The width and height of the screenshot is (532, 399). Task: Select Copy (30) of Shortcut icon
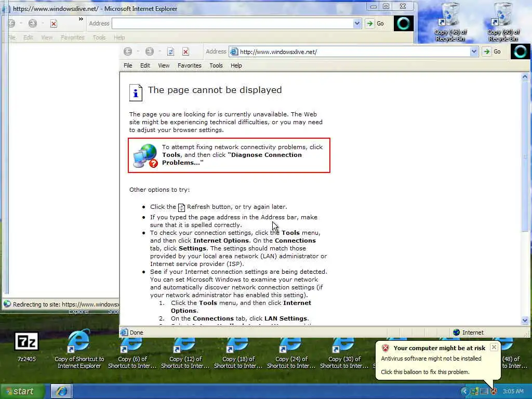tap(344, 353)
